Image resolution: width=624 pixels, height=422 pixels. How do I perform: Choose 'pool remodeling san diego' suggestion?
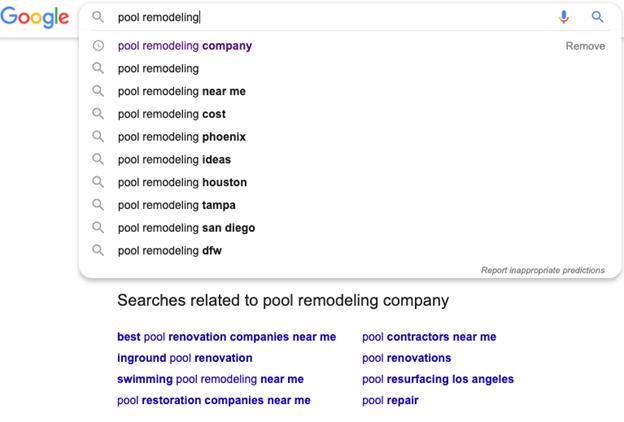186,228
